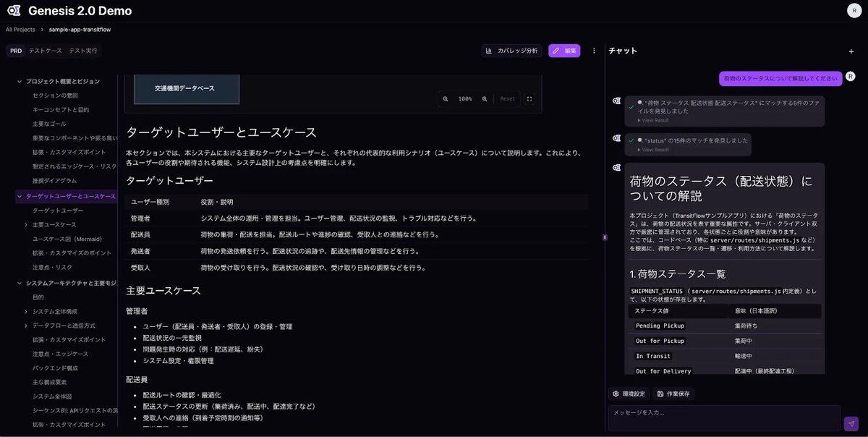Switch to the テストケース tab
Viewport: 868px width, 437px height.
click(45, 51)
